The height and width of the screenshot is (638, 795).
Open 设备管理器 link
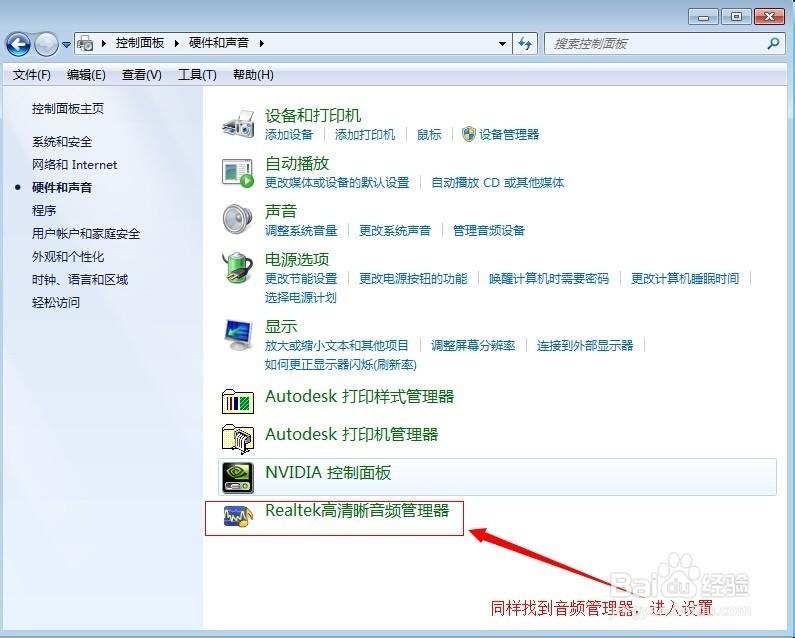pyautogui.click(x=509, y=134)
